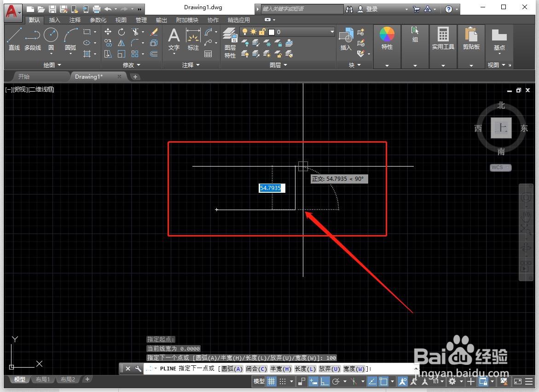Viewport: 539px width, 392px height.
Task: Click the 插入 block insert icon
Action: [x=346, y=39]
